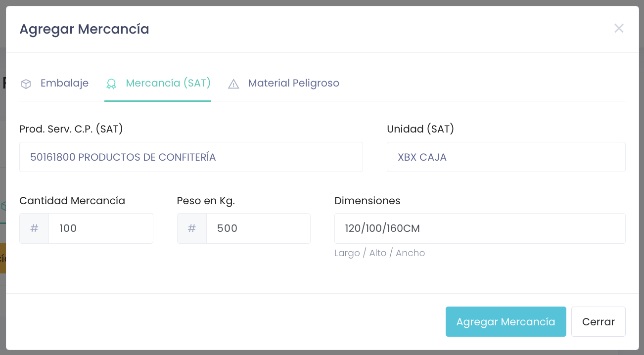Click the Cerrar button
The width and height of the screenshot is (644, 355).
[598, 321]
